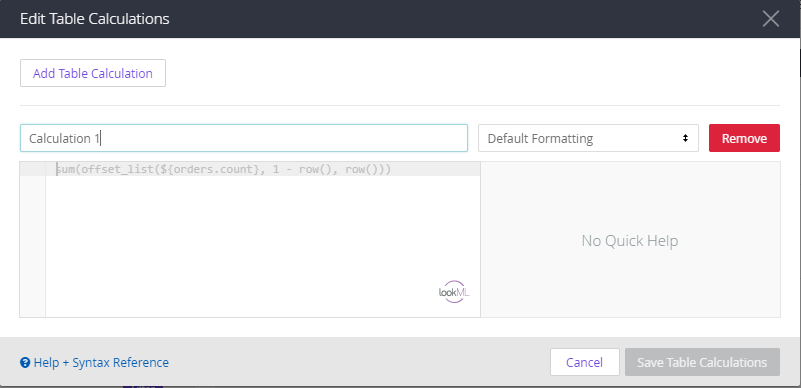Click the LookML logo in editor

[454, 292]
